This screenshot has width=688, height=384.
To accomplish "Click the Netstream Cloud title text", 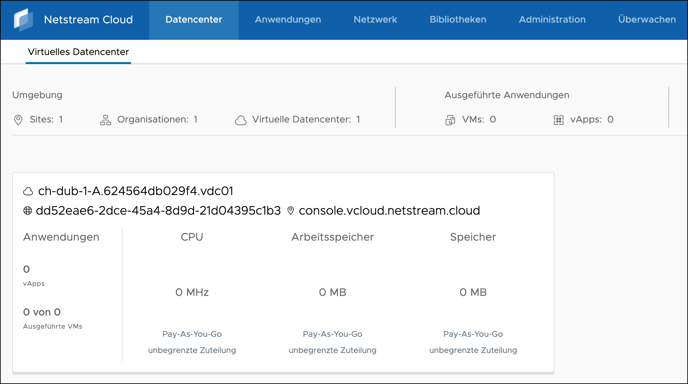I will [x=88, y=20].
